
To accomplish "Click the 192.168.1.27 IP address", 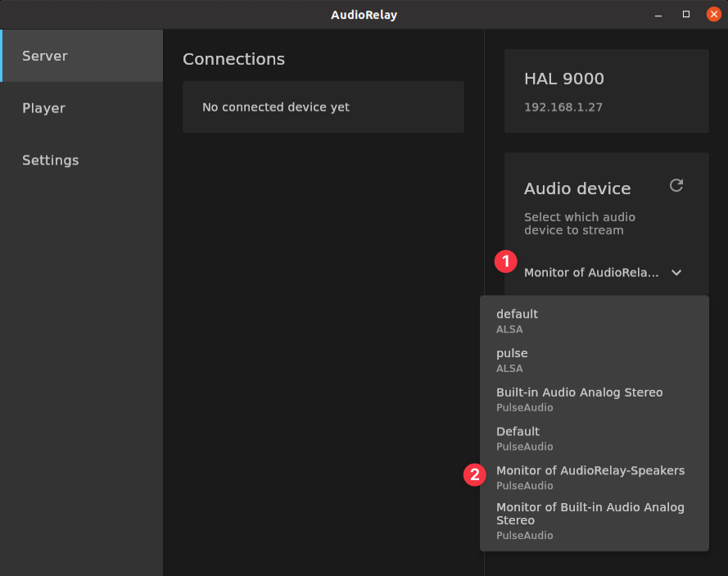I will coord(563,107).
